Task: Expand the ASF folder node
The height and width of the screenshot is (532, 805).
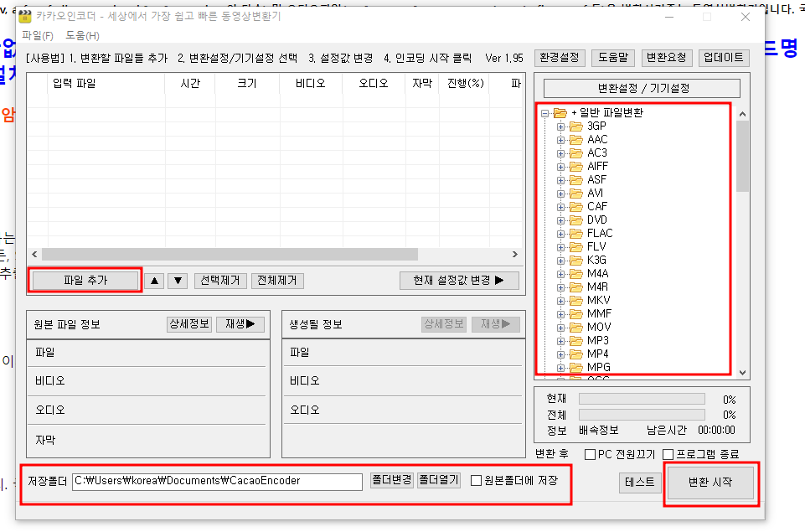Action: 560,180
